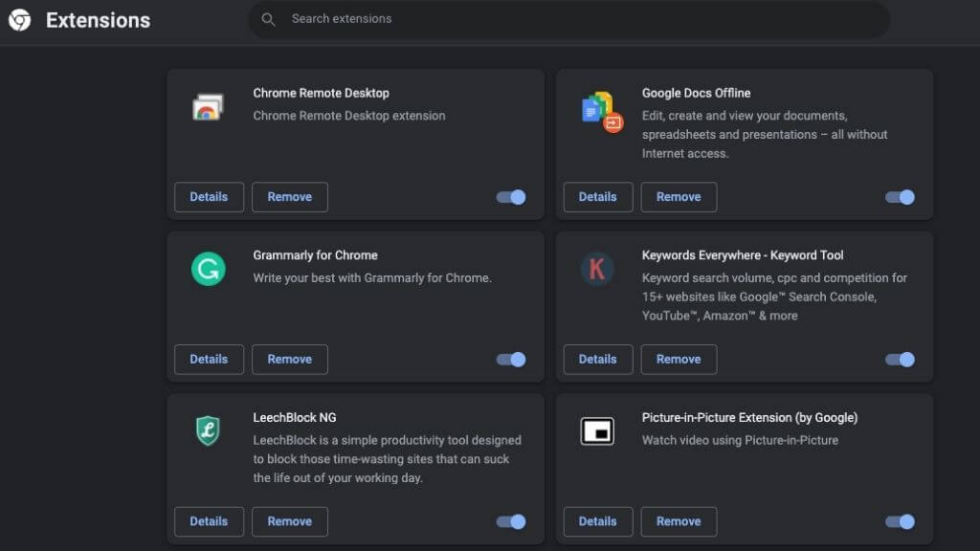Click the Keywords Everywhere K icon
The height and width of the screenshot is (551, 980).
click(x=597, y=269)
